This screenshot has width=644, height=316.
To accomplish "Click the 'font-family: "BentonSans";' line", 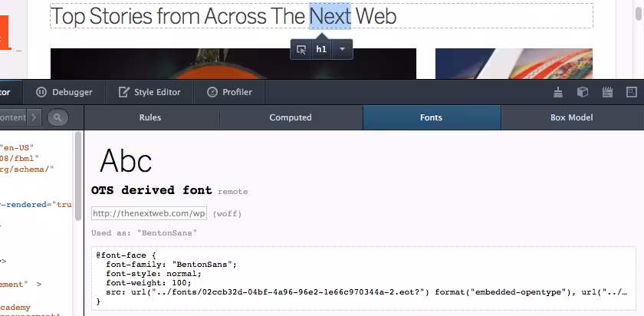I will click(x=171, y=264).
